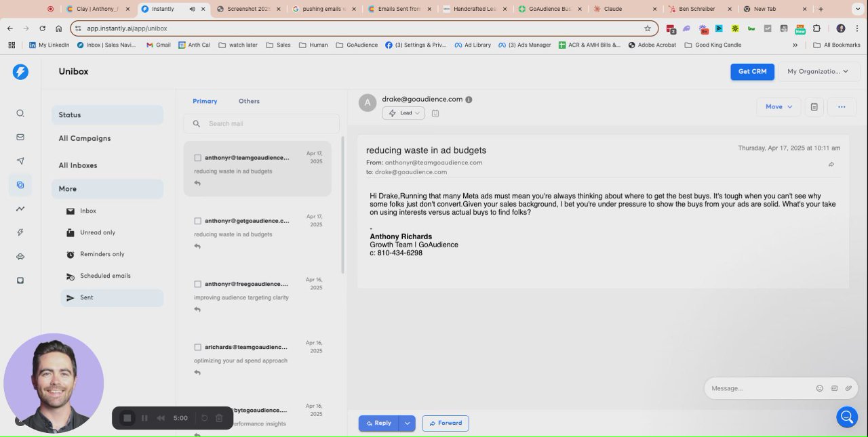The width and height of the screenshot is (868, 437).
Task: Open the Move dropdown
Action: pyautogui.click(x=778, y=106)
